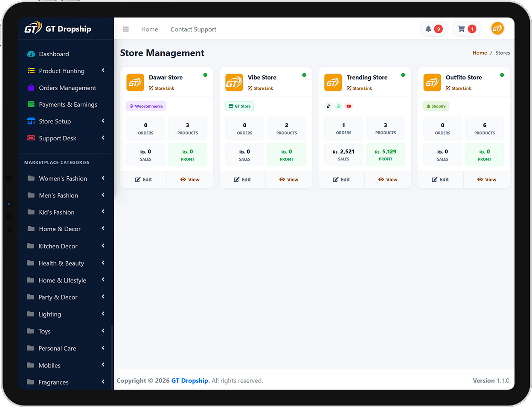This screenshot has height=408, width=532.
Task: Click the Payments & Earnings wallet icon
Action: click(31, 105)
